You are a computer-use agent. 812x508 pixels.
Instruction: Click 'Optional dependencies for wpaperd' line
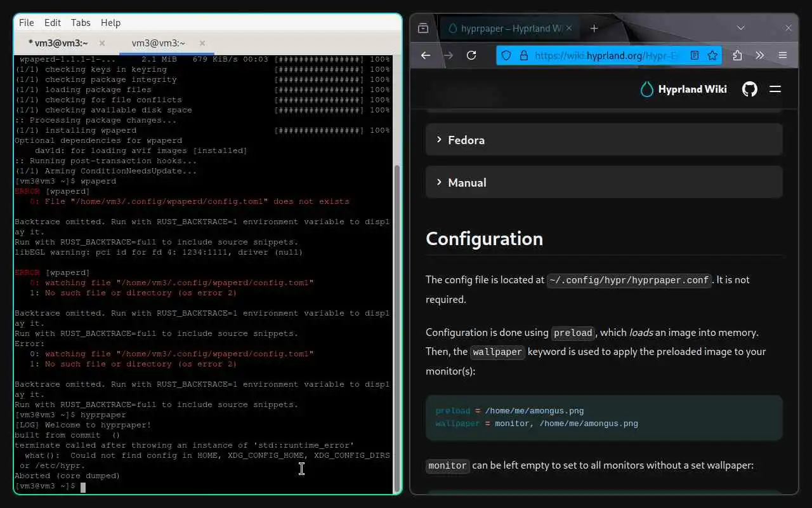tap(98, 140)
